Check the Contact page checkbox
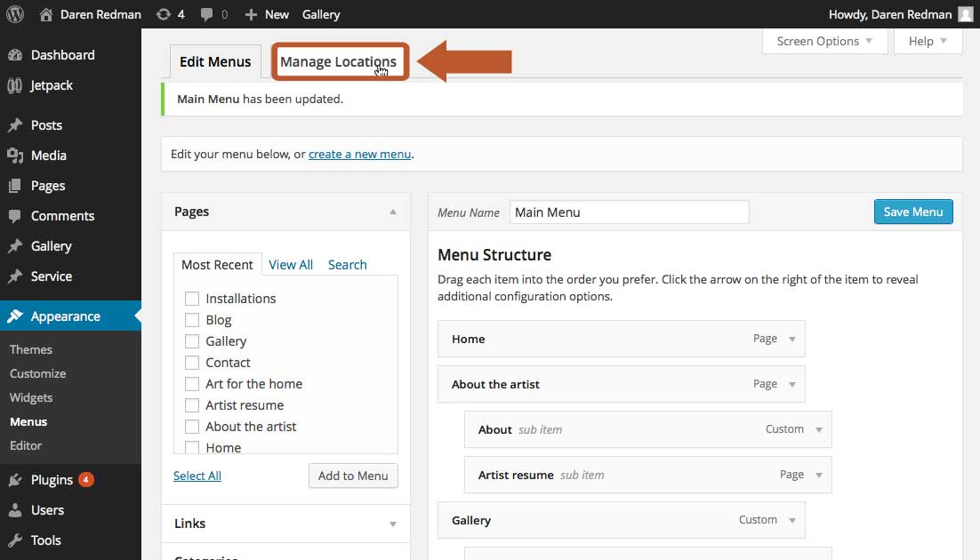This screenshot has height=560, width=980. (192, 363)
